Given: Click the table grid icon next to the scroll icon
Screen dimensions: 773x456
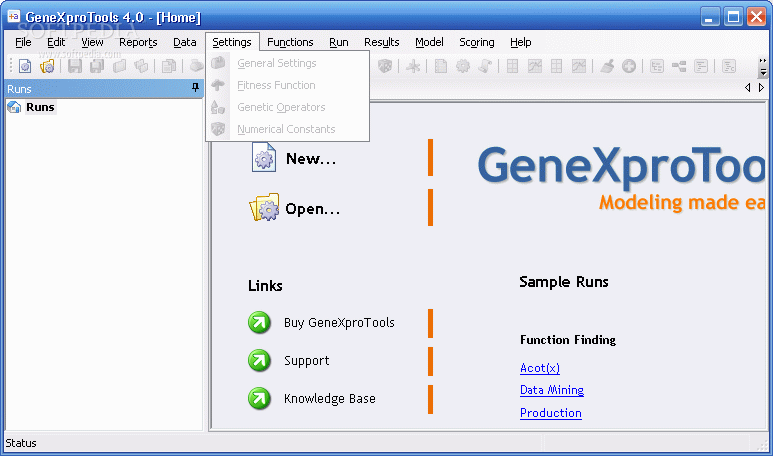Looking at the screenshot, I should (x=512, y=66).
